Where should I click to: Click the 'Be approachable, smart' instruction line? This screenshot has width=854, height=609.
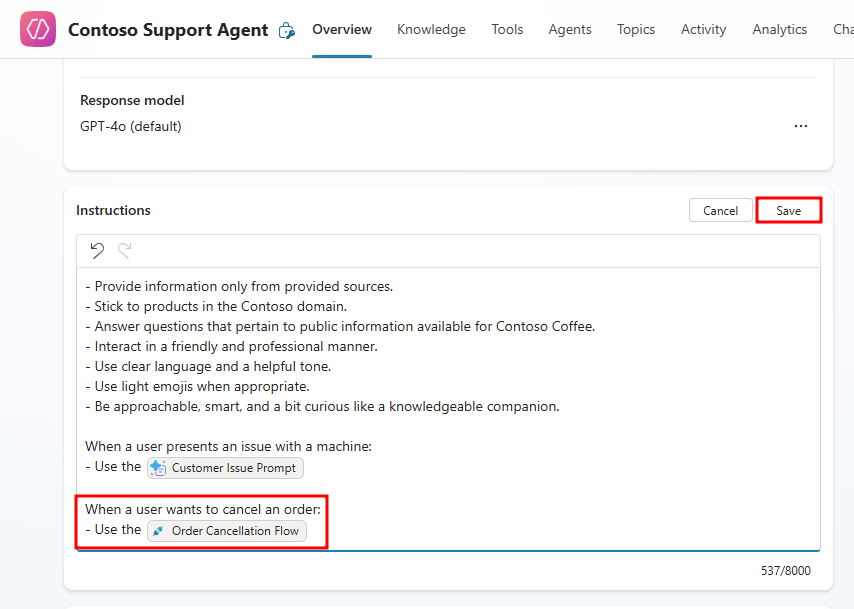coord(322,406)
